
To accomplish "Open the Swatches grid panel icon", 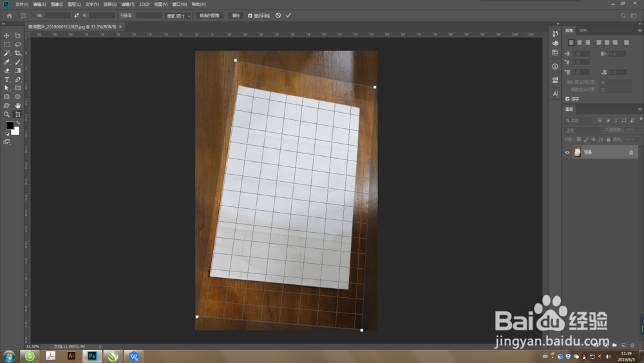I will point(555,53).
